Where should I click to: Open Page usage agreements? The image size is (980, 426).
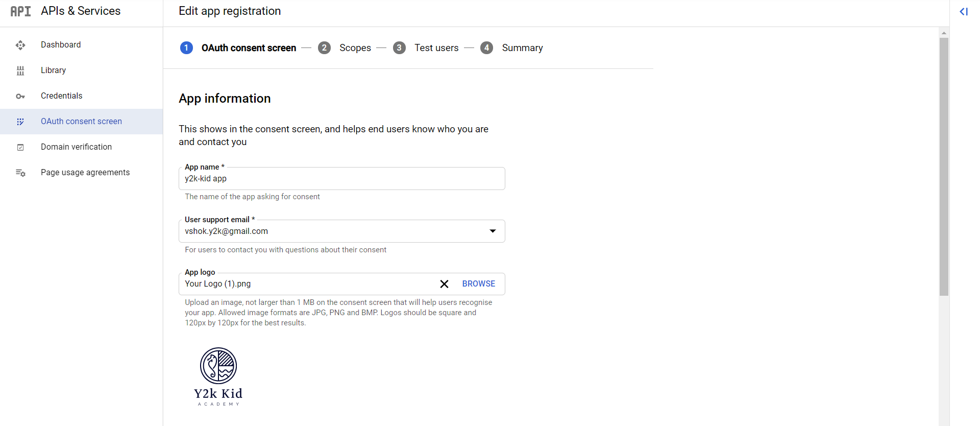pos(82,173)
